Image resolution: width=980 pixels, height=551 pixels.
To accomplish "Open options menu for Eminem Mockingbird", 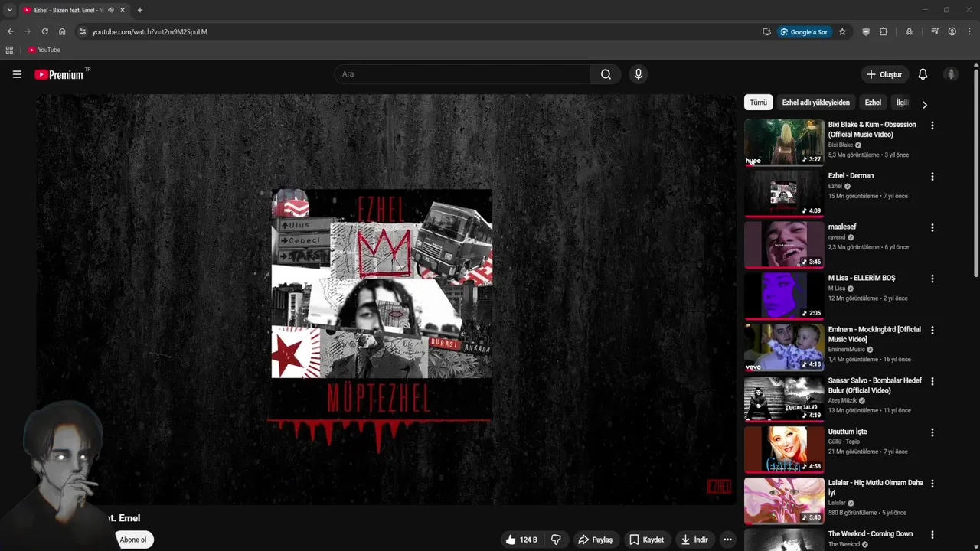I will [932, 331].
